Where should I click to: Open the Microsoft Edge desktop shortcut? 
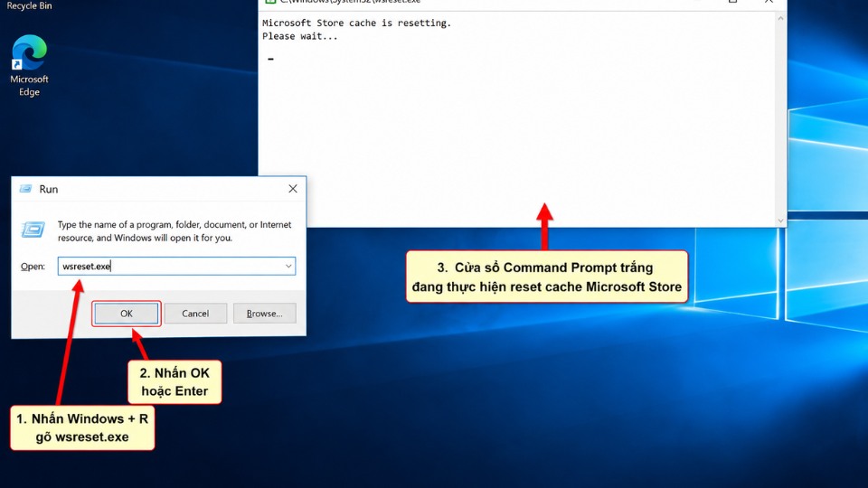[x=29, y=65]
